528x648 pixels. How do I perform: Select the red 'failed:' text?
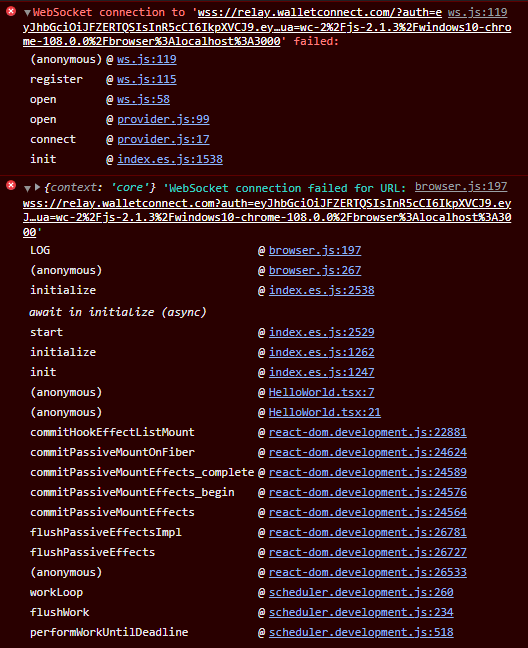[316, 41]
